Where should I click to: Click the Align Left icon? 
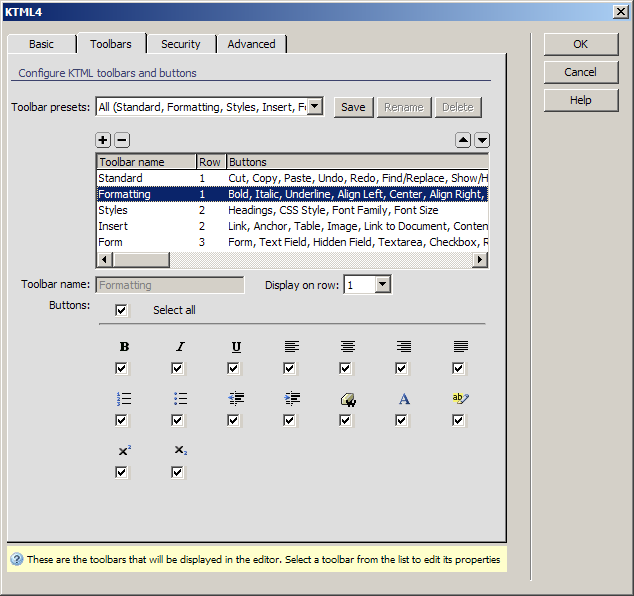coord(292,346)
